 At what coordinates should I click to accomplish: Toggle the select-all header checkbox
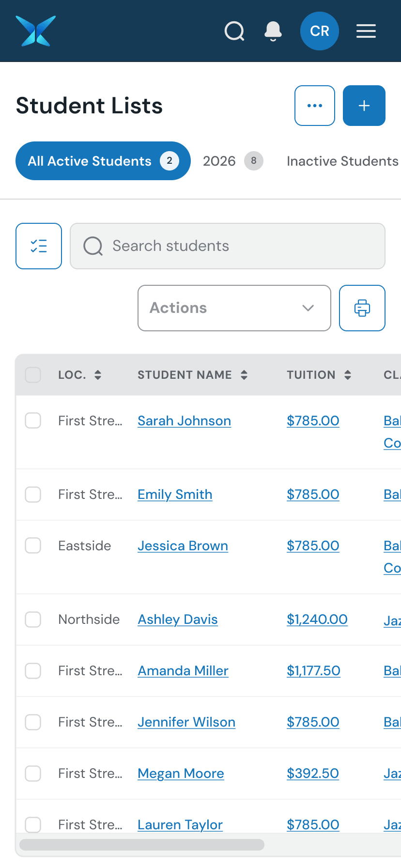point(33,375)
